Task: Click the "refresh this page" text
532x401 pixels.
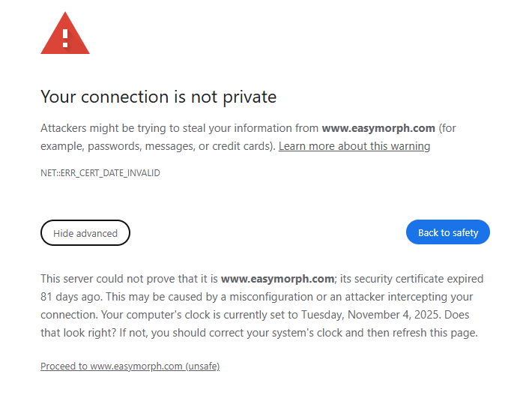Action: (x=436, y=333)
